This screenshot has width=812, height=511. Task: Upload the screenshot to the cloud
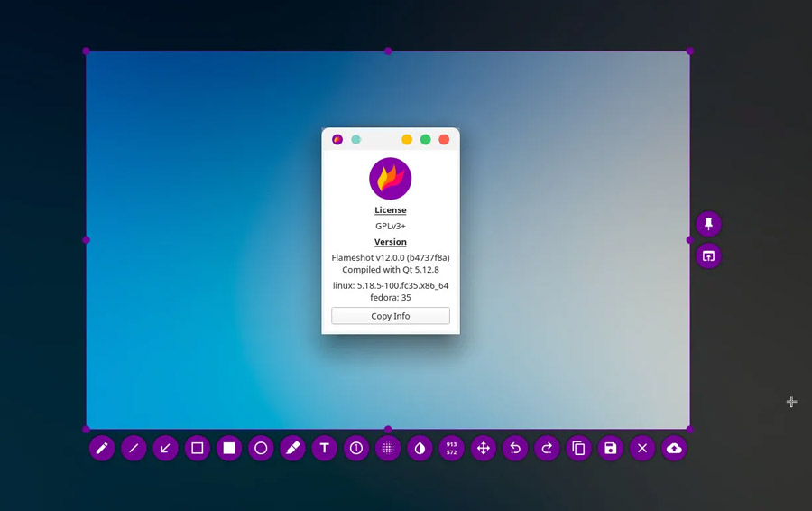[674, 448]
